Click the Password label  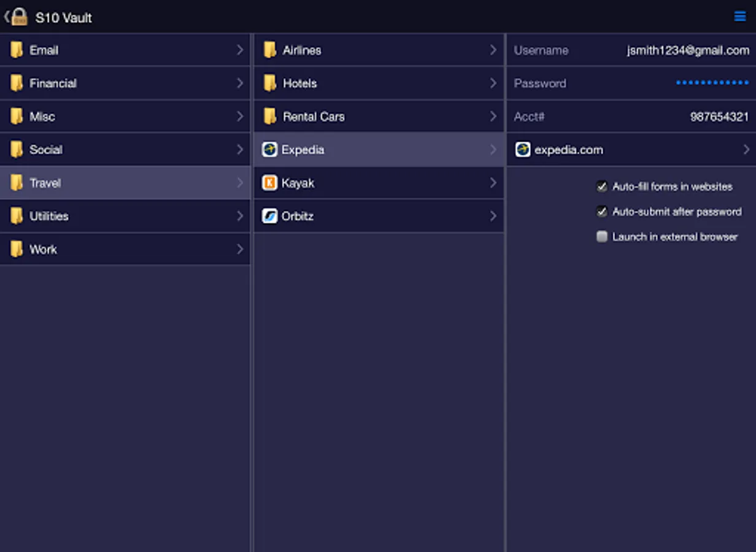tap(540, 83)
